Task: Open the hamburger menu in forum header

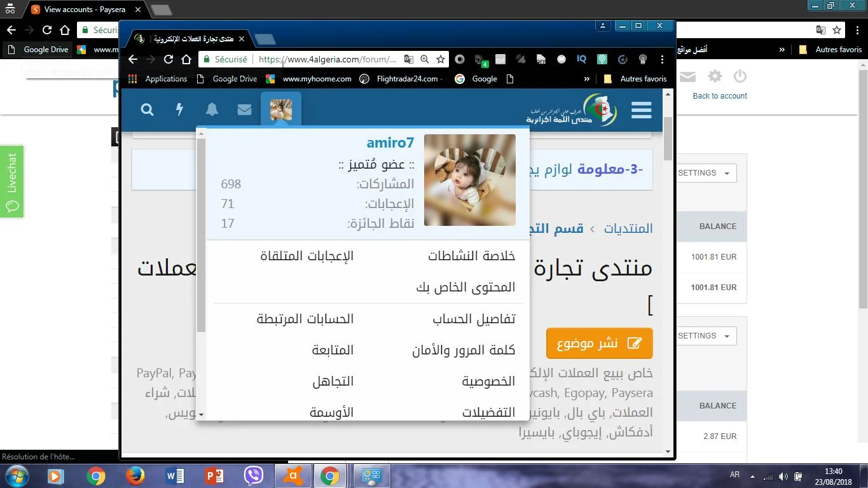Action: [x=641, y=110]
